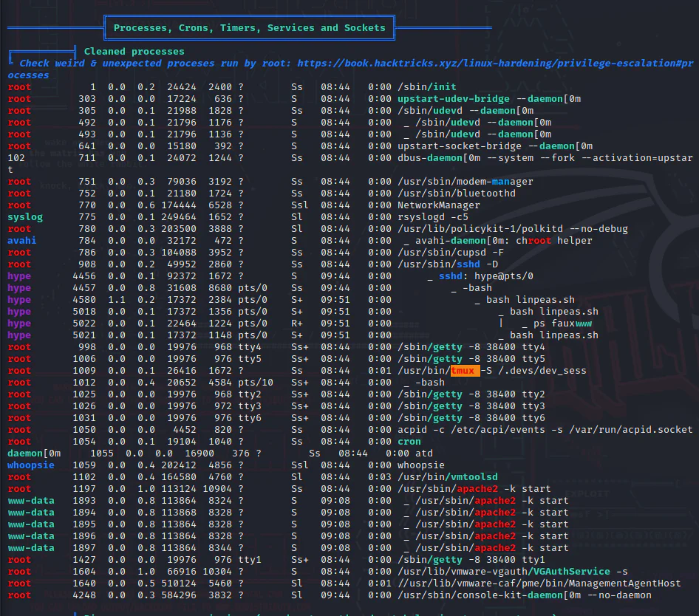Image resolution: width=699 pixels, height=616 pixels.
Task: Select console-kit-daemon --no-daemon command
Action: (525, 595)
